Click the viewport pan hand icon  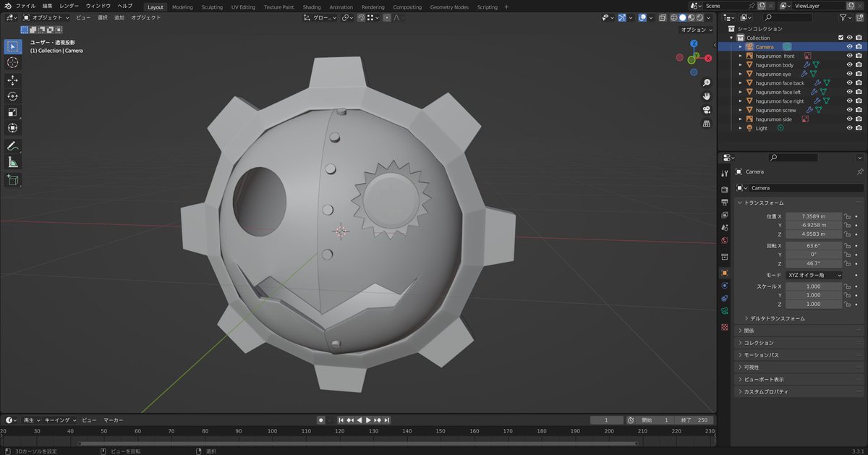click(x=706, y=96)
